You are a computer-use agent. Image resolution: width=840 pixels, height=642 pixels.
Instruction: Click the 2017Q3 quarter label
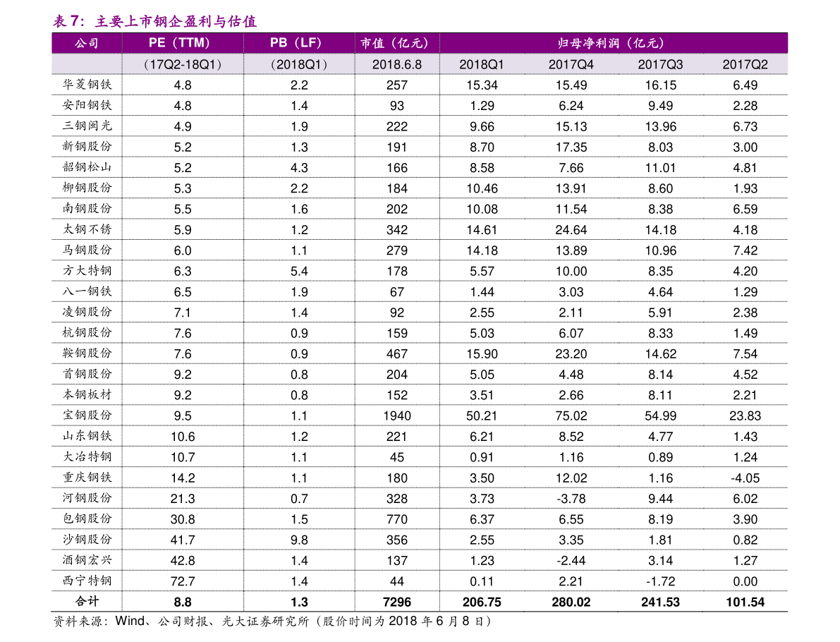660,64
